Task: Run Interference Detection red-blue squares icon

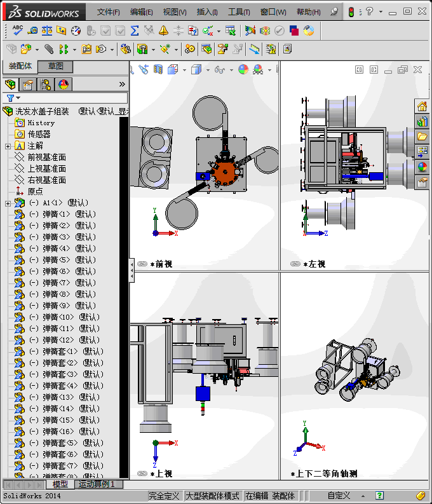Action: pos(294,31)
